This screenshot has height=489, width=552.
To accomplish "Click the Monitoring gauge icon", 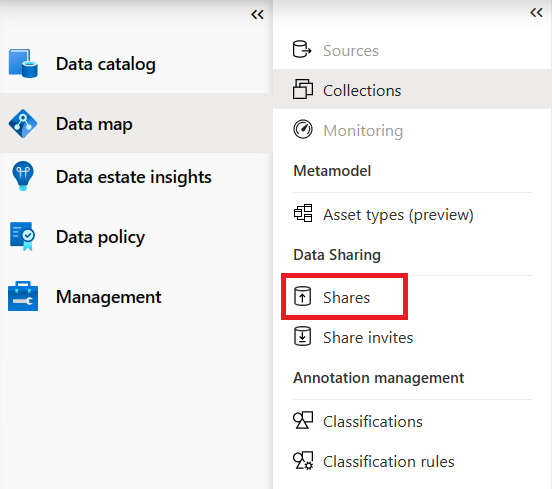I will [303, 129].
